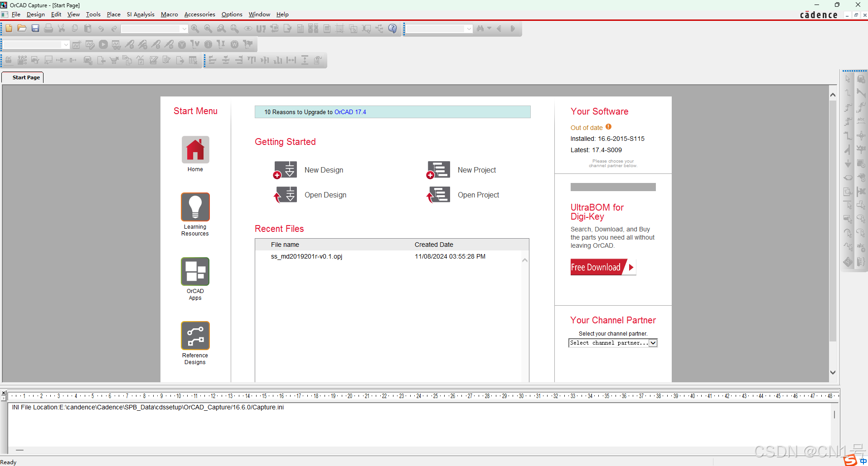Expand the search combo box next to binoculars
This screenshot has height=466, width=868.
469,29
